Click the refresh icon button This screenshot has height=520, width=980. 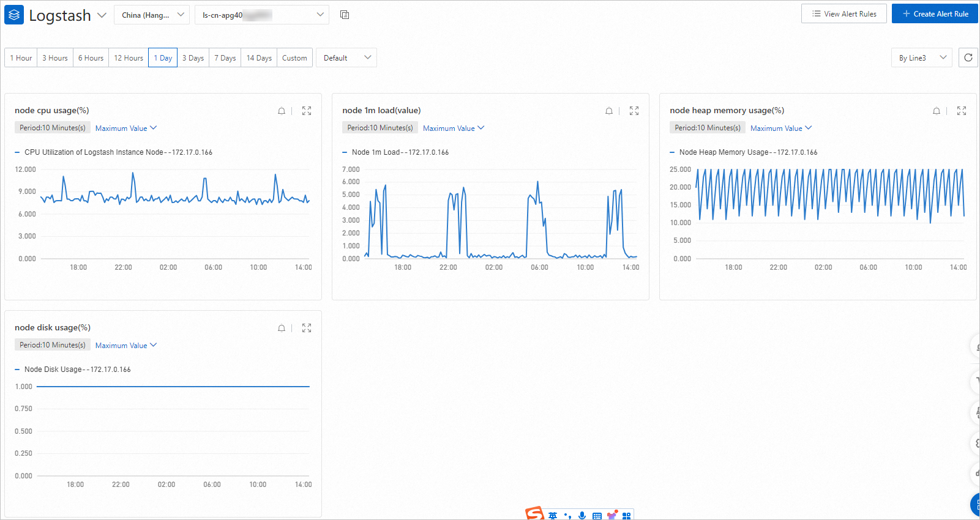click(968, 58)
